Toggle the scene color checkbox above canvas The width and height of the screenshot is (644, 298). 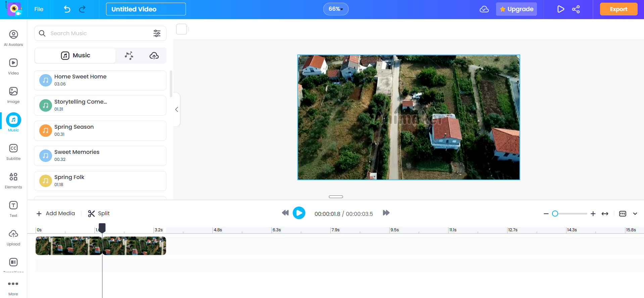point(182,29)
